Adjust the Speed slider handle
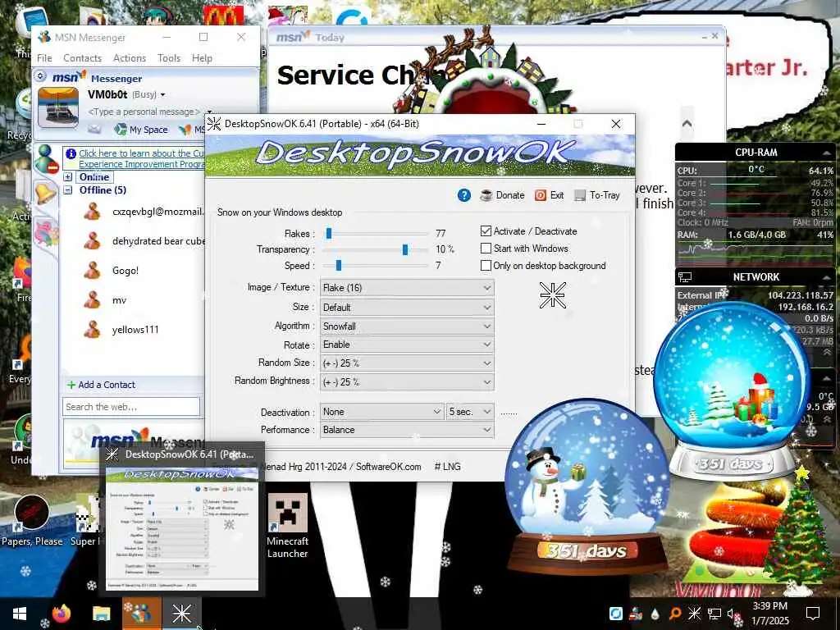840x630 pixels. 339,265
